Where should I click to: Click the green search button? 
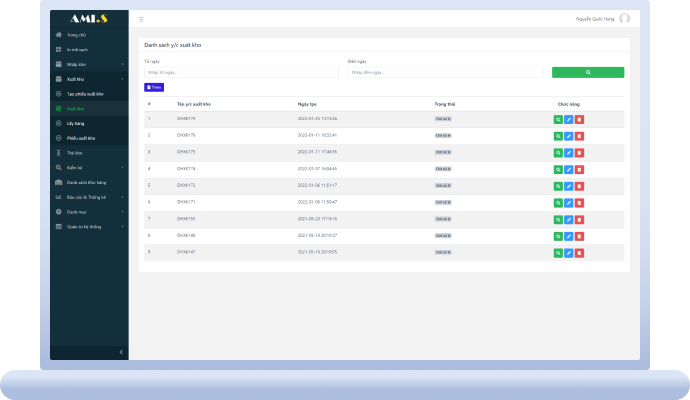click(x=587, y=72)
